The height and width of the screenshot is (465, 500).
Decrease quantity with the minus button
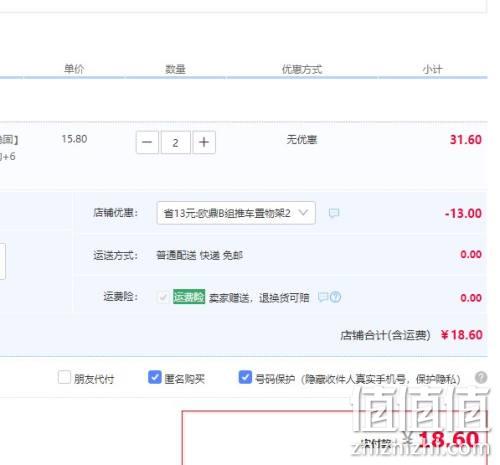tap(147, 142)
